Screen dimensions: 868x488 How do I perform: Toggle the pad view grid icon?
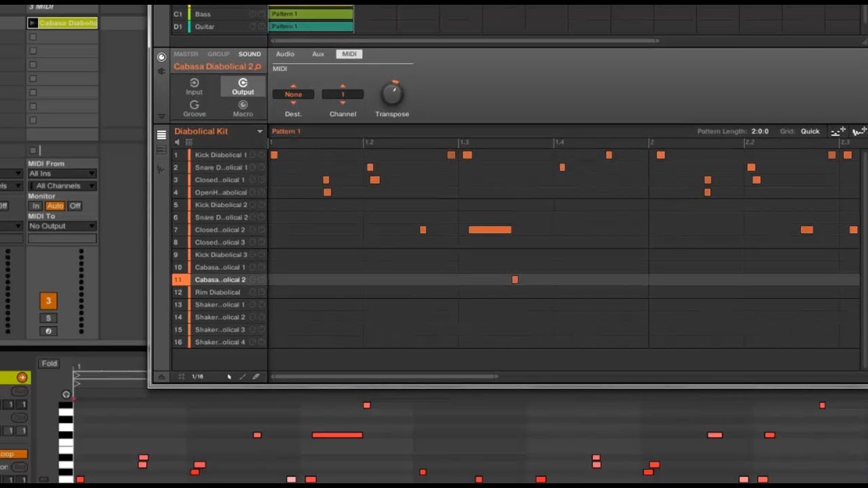tap(189, 142)
